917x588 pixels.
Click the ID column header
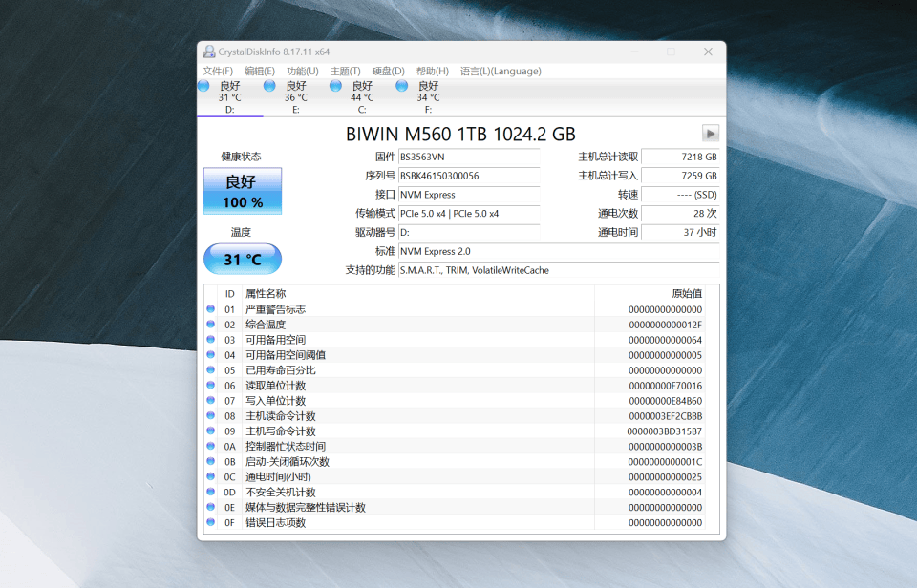click(x=230, y=293)
